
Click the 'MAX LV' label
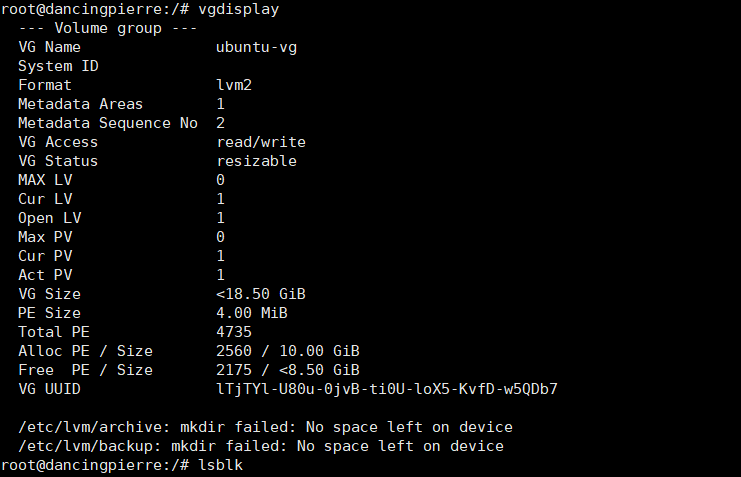click(45, 180)
